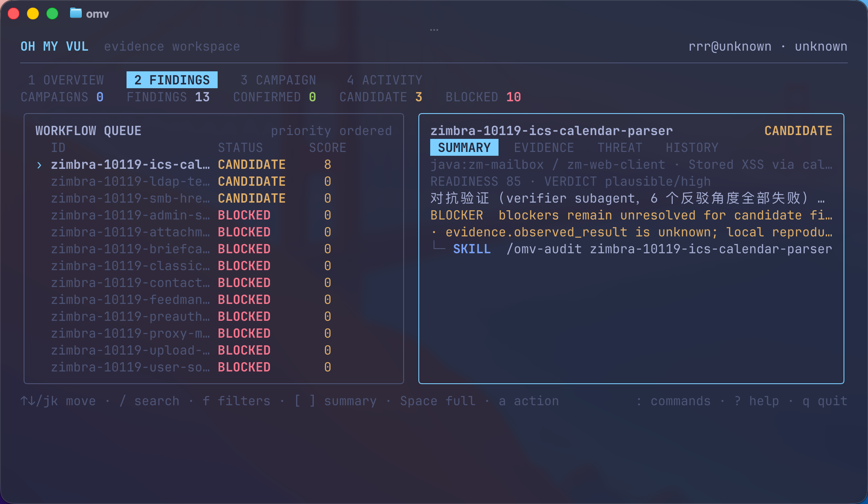This screenshot has width=868, height=504.
Task: Switch to the 1 OVERVIEW tab
Action: point(66,80)
